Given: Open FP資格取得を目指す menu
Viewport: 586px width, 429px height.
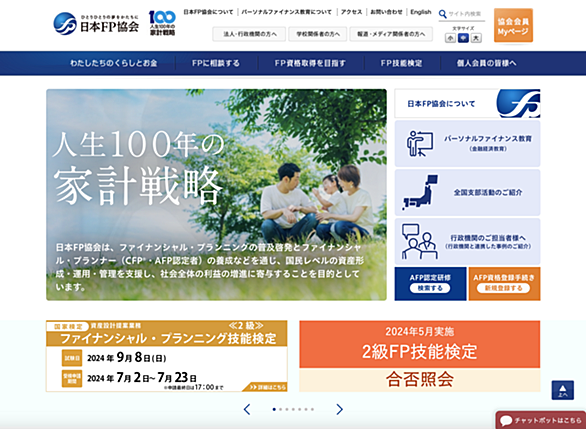Looking at the screenshot, I should coord(310,63).
